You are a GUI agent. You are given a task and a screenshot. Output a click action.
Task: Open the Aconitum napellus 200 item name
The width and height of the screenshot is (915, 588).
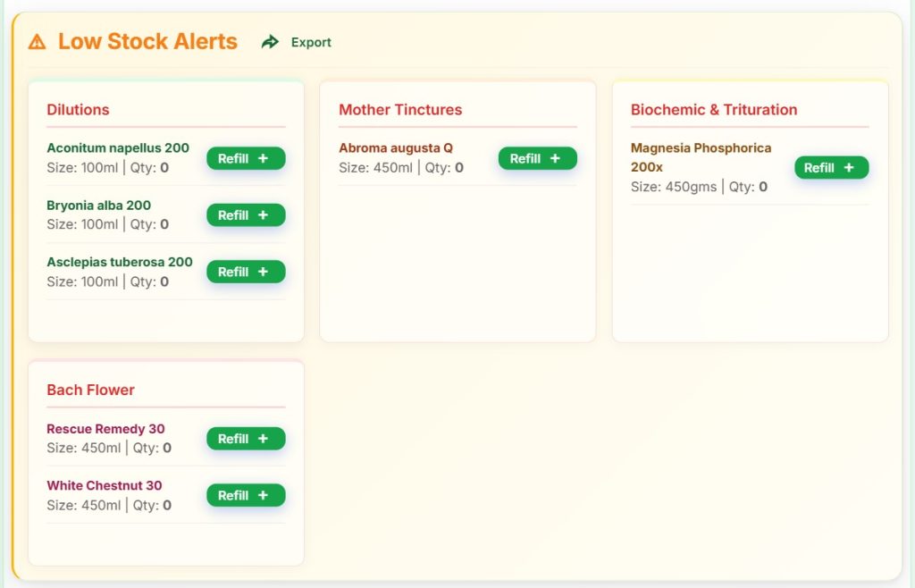coord(118,148)
